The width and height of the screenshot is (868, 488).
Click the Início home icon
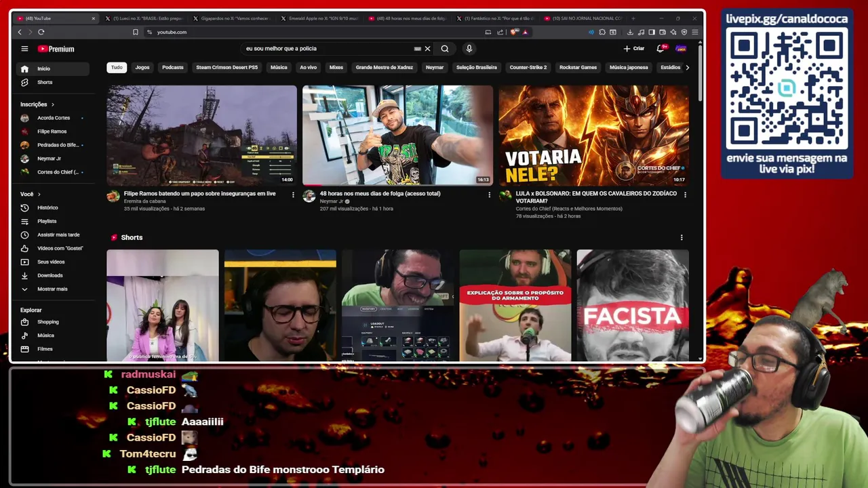[24, 68]
